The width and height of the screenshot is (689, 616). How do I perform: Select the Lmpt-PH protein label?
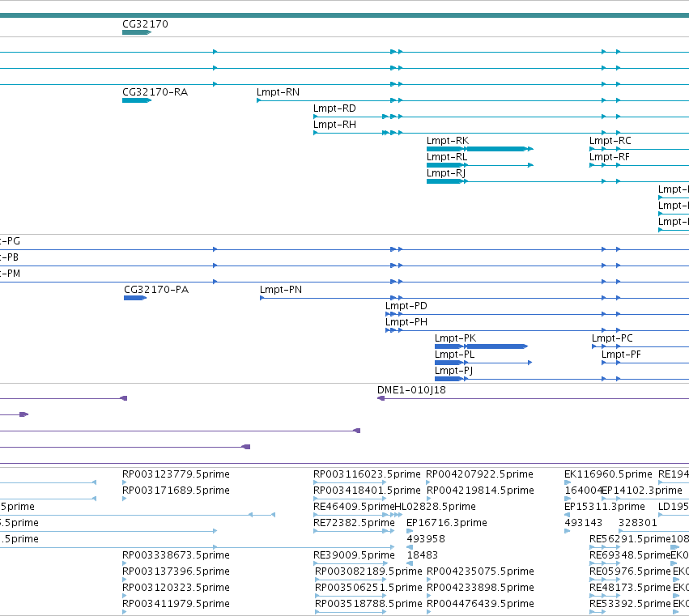[406, 322]
